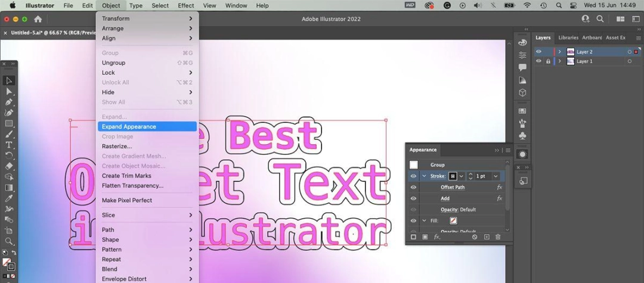
Task: Click Layer 1 target circle
Action: pyautogui.click(x=629, y=61)
